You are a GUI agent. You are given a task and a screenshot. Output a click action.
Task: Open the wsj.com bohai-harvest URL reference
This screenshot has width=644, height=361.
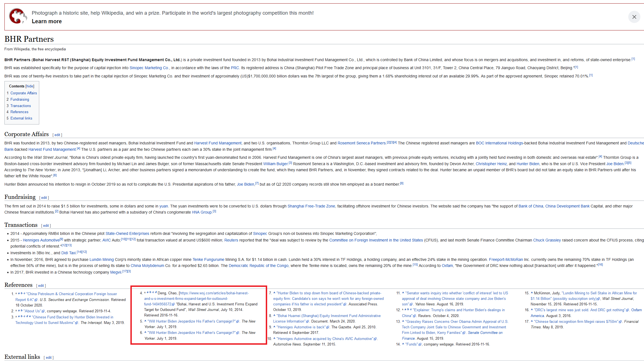[x=196, y=299]
